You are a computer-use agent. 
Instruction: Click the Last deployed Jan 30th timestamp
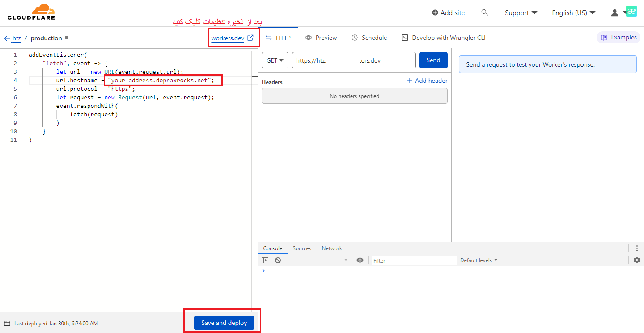(56, 324)
